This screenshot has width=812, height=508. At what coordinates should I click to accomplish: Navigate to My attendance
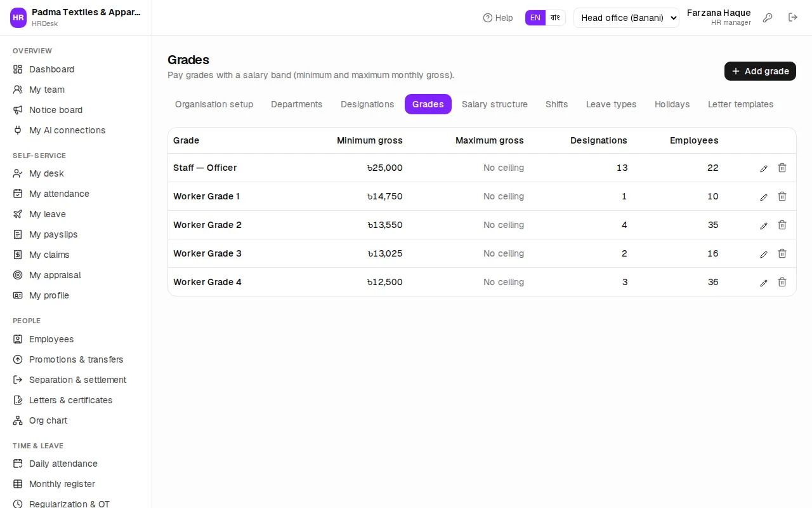[x=76, y=194]
